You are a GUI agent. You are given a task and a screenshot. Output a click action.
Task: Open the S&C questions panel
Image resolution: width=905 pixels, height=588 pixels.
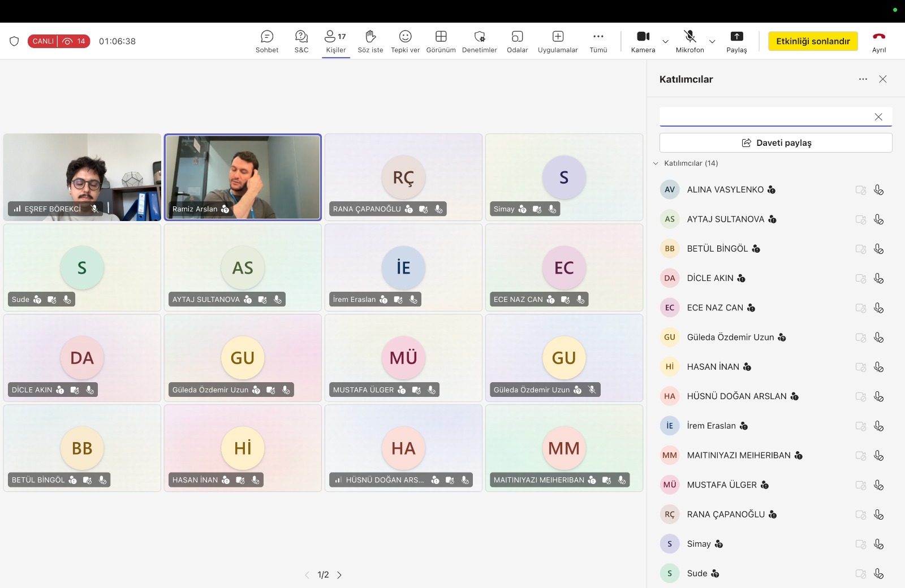[x=301, y=42]
